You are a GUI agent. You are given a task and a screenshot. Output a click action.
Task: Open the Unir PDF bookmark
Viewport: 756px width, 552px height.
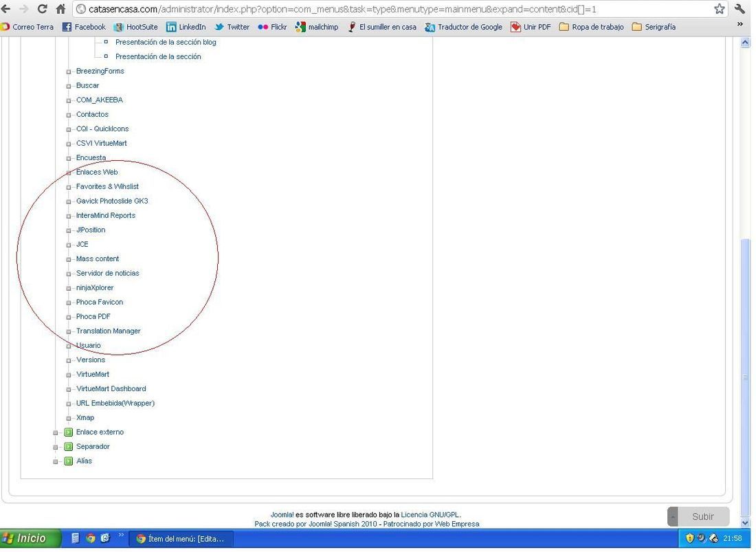point(531,27)
